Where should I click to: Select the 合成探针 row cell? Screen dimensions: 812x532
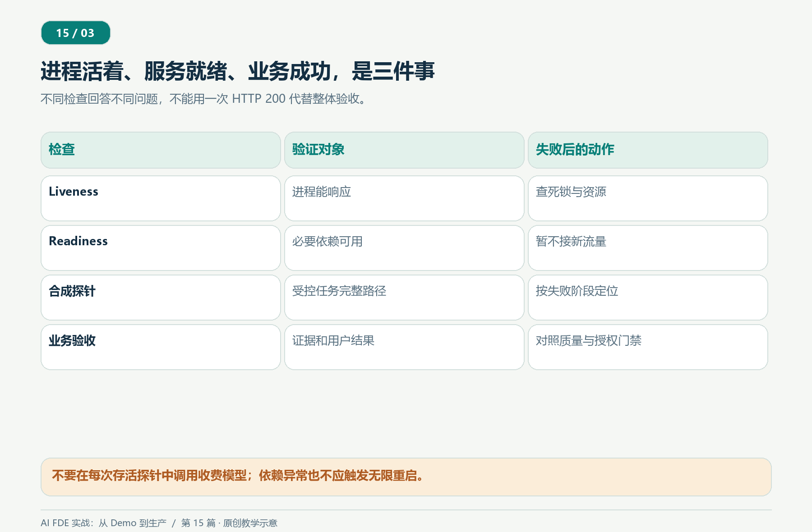[x=161, y=298]
